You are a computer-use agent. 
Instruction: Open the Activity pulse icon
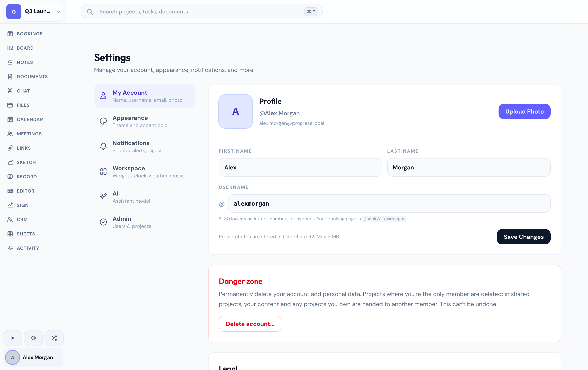coord(10,248)
